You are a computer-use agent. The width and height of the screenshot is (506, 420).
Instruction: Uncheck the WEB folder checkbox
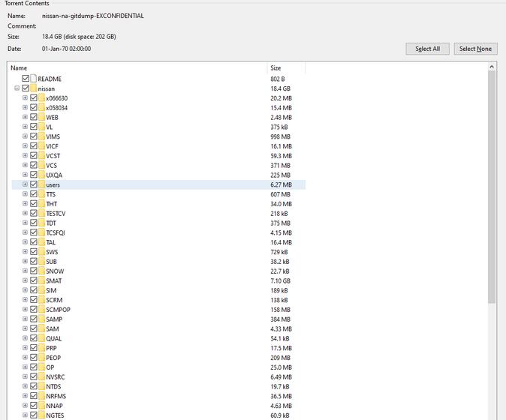[34, 117]
